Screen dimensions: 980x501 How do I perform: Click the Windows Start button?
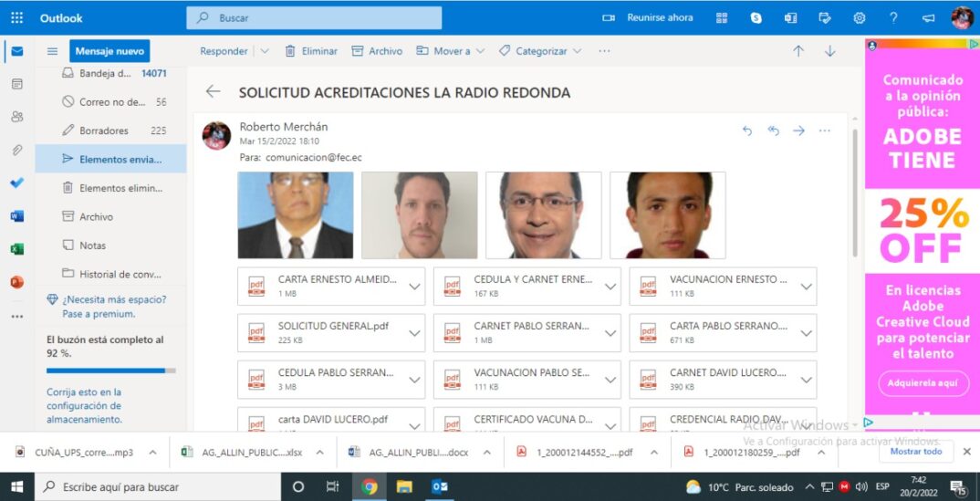tap(16, 486)
